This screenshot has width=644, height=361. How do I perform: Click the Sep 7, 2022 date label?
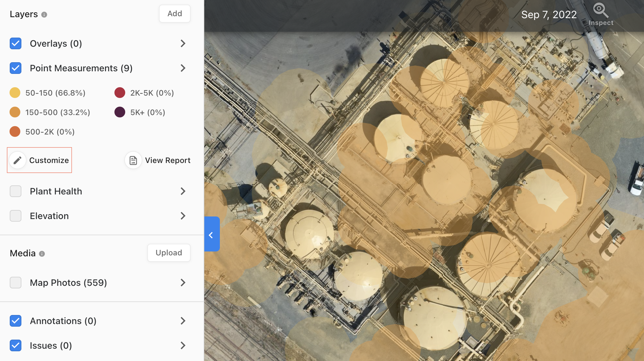pyautogui.click(x=549, y=15)
